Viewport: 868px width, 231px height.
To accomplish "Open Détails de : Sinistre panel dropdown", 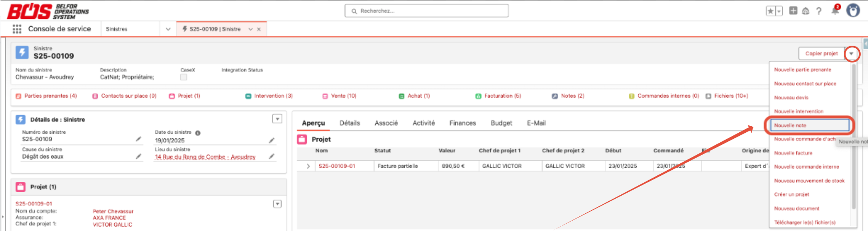I will point(277,119).
